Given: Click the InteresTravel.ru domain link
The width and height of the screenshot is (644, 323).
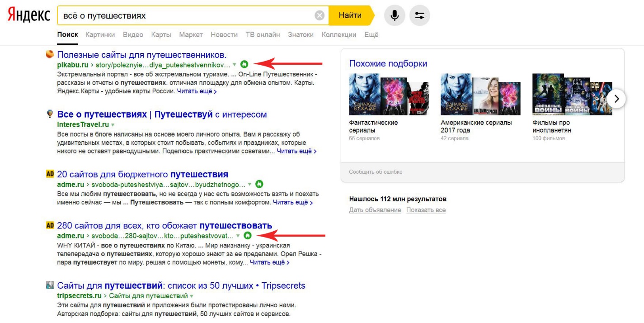Looking at the screenshot, I should click(x=83, y=124).
